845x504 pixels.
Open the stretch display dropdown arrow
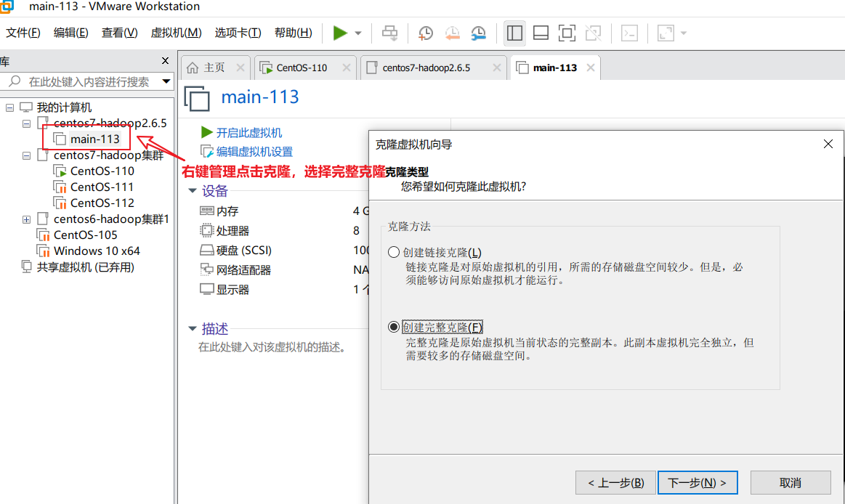[683, 33]
